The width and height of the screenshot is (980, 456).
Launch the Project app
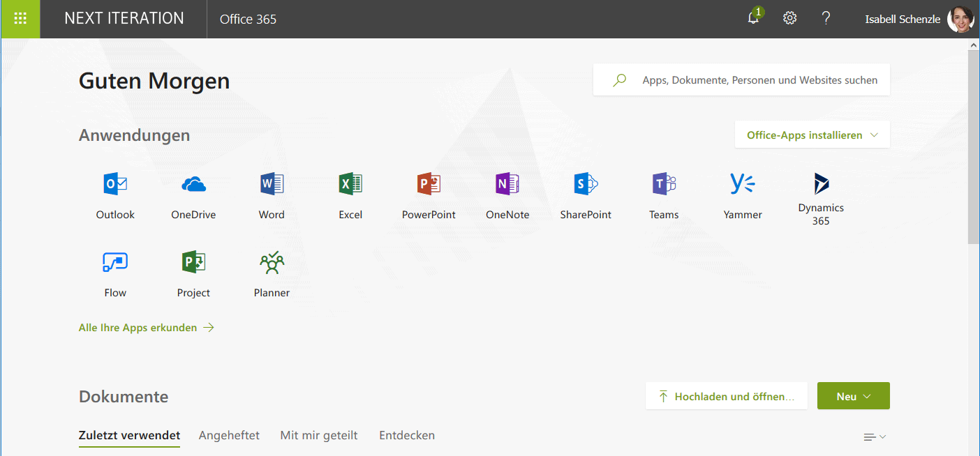click(193, 274)
